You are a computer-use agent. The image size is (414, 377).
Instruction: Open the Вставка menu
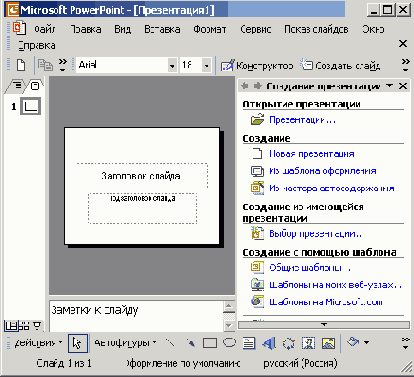click(162, 29)
